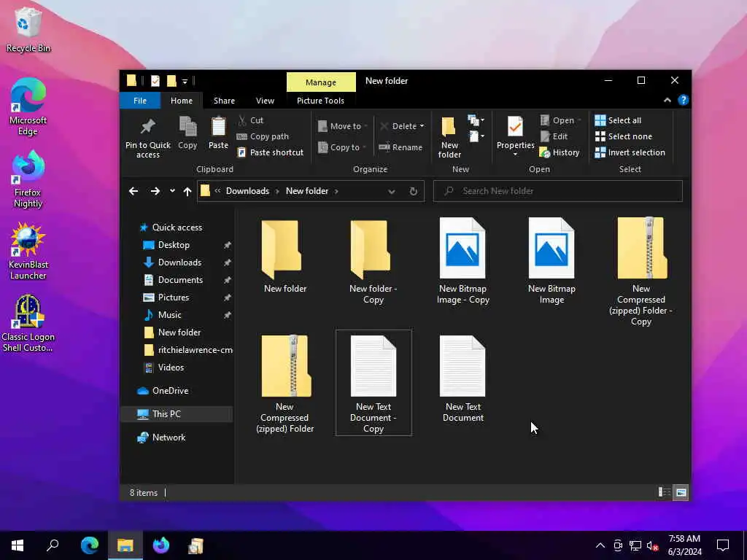Choose Paste shortcut in the ribbon

pos(270,152)
